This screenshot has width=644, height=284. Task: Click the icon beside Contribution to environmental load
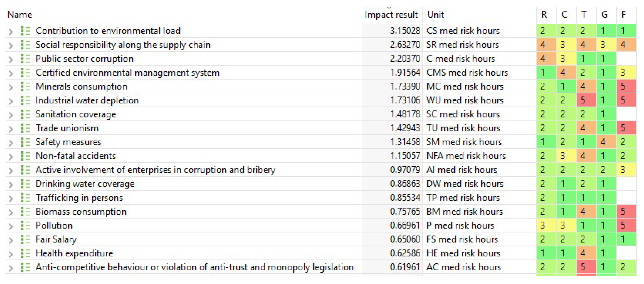(25, 31)
